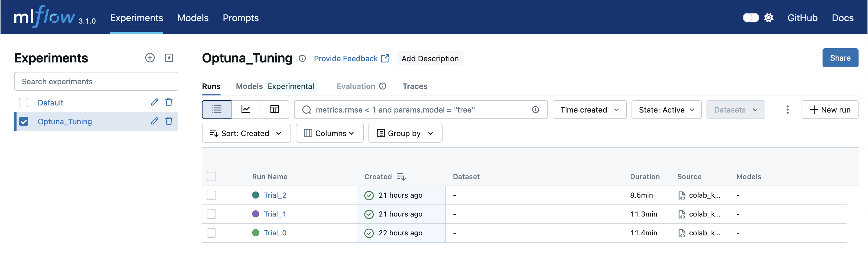The height and width of the screenshot is (261, 868).
Task: Open the three-dot more options menu
Action: (787, 110)
